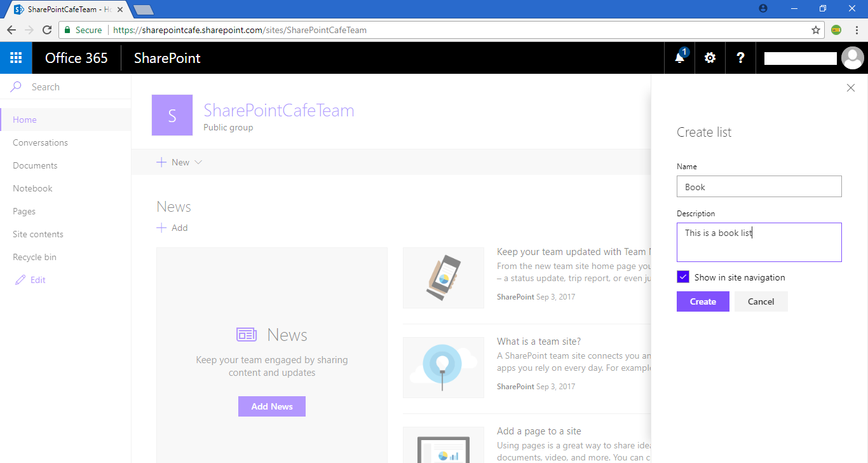Open Documents in the site navigation

coord(35,165)
